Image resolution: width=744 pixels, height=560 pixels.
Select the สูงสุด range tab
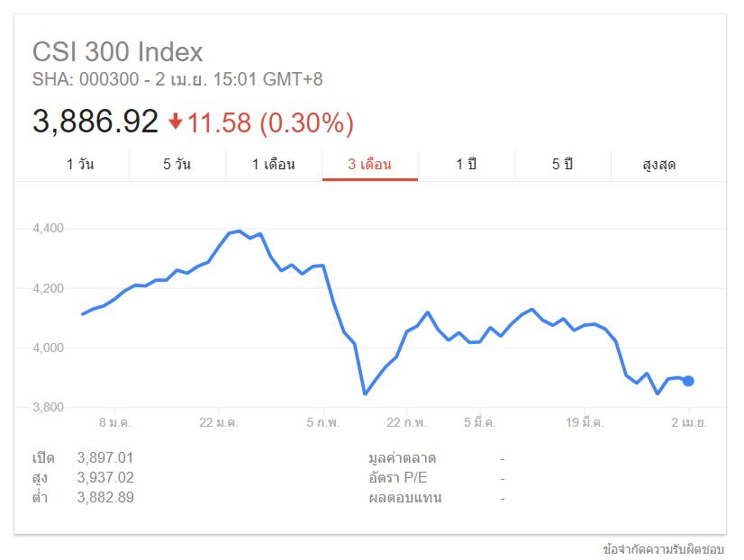point(659,165)
